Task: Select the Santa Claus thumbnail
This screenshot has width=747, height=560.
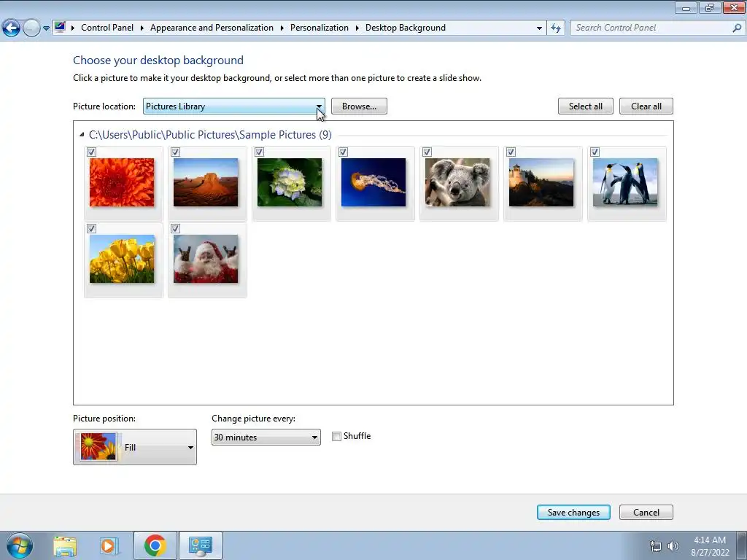Action: coord(206,259)
